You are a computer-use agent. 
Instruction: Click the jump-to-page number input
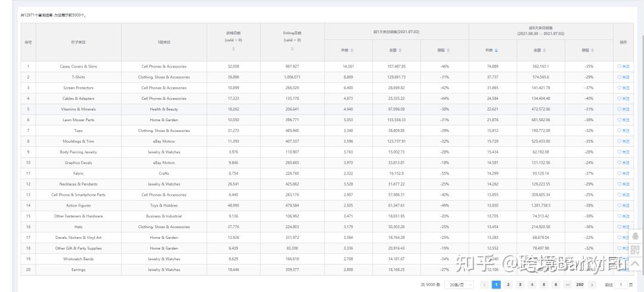coord(621,285)
